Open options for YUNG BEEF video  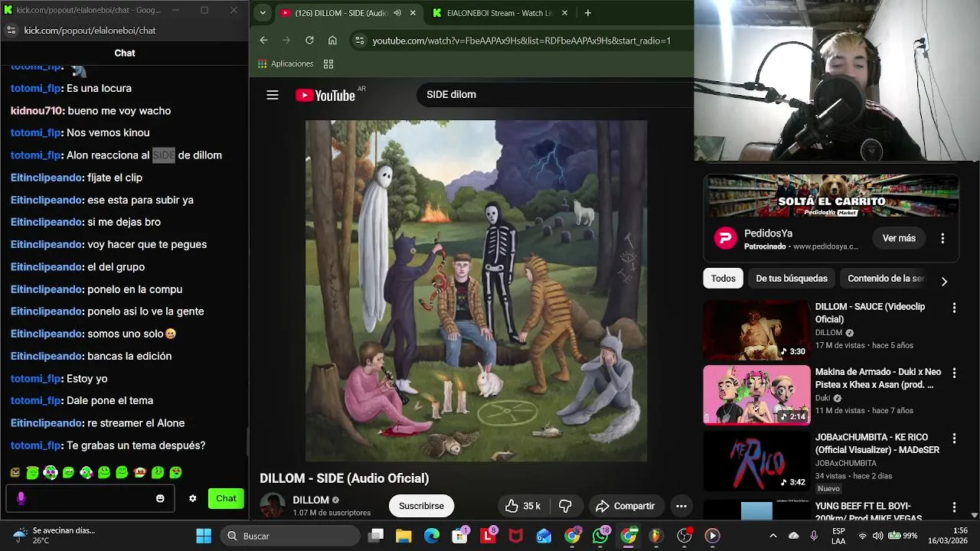click(954, 507)
